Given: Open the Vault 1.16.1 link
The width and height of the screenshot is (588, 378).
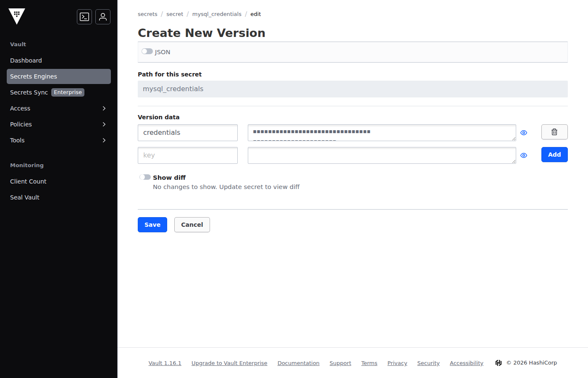Looking at the screenshot, I should (x=165, y=363).
